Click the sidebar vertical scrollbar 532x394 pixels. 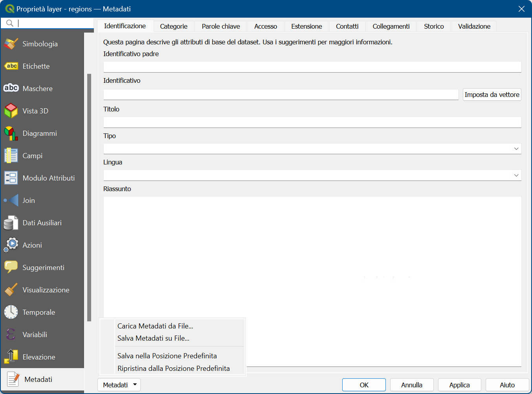click(x=89, y=197)
